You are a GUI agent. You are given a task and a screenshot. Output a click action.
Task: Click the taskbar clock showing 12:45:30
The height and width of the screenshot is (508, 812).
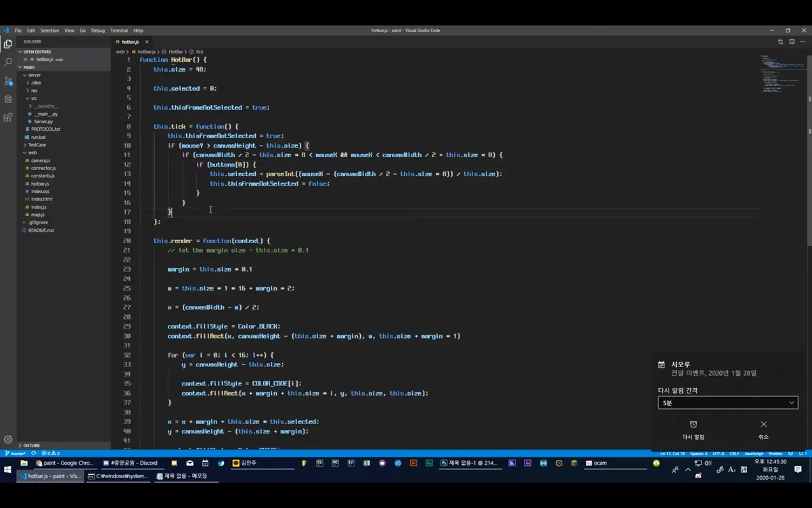(771, 469)
